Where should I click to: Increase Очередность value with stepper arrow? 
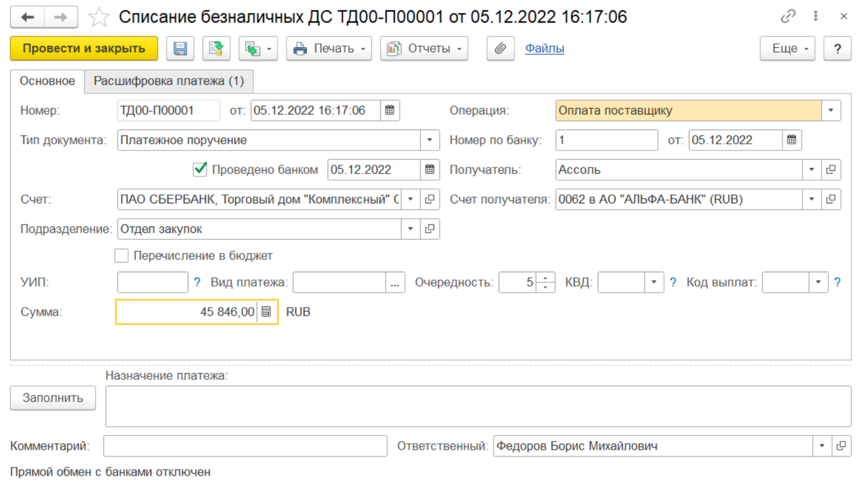point(546,278)
